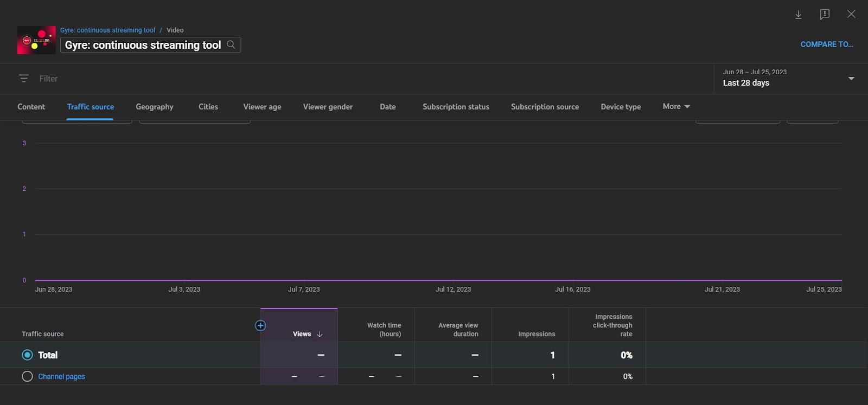Click the 'Jul 16, 2023' chart axis label
Image resolution: width=868 pixels, height=405 pixels.
click(x=573, y=290)
